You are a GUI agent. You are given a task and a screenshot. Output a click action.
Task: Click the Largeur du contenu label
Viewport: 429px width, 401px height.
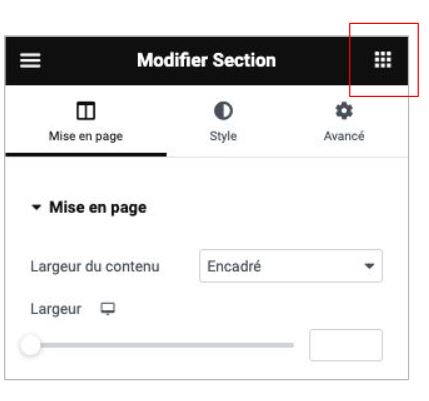95,266
